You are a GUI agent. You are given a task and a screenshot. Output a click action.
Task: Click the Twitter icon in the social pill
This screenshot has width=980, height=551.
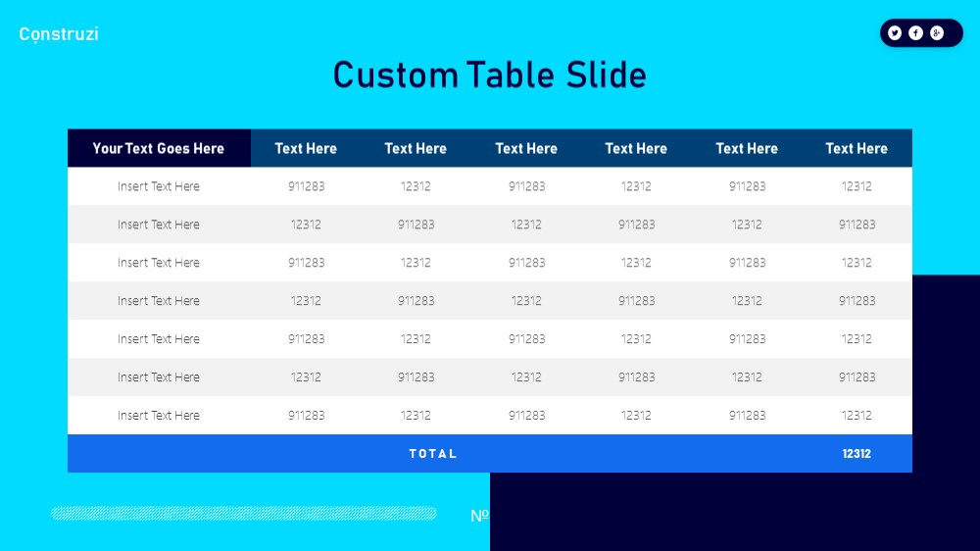click(895, 33)
